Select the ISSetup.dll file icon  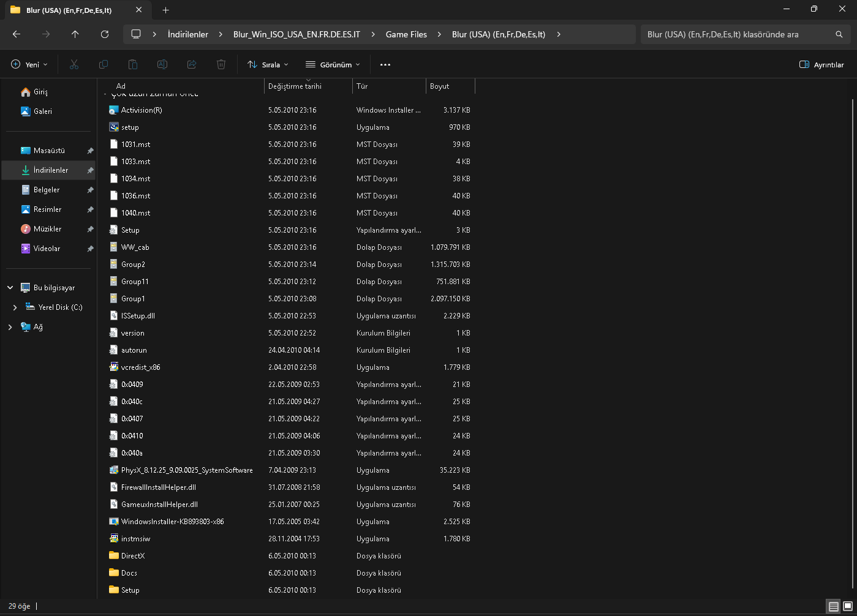(113, 316)
